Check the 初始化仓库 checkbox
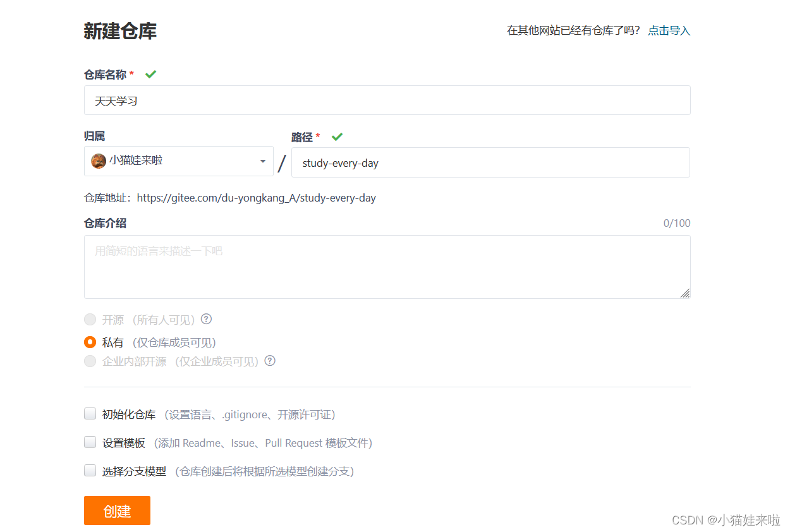The height and width of the screenshot is (532, 790). (x=90, y=414)
